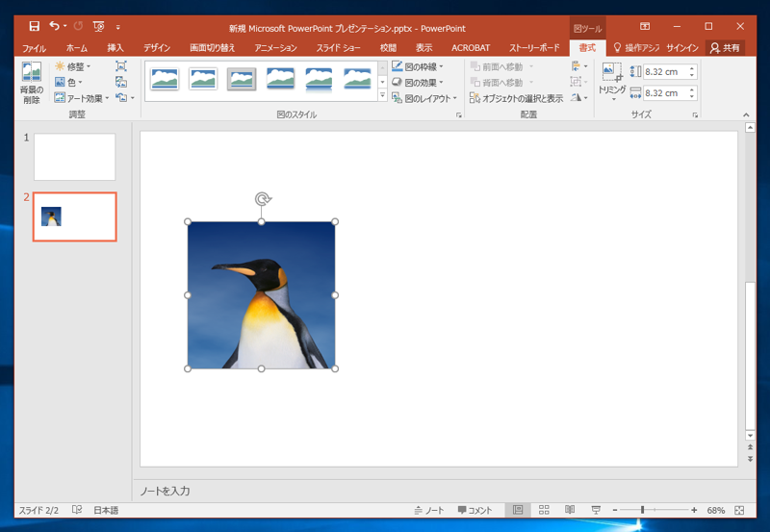Toggle the ノート (Notes) pane
Screen dimensions: 770x532
tap(429, 510)
